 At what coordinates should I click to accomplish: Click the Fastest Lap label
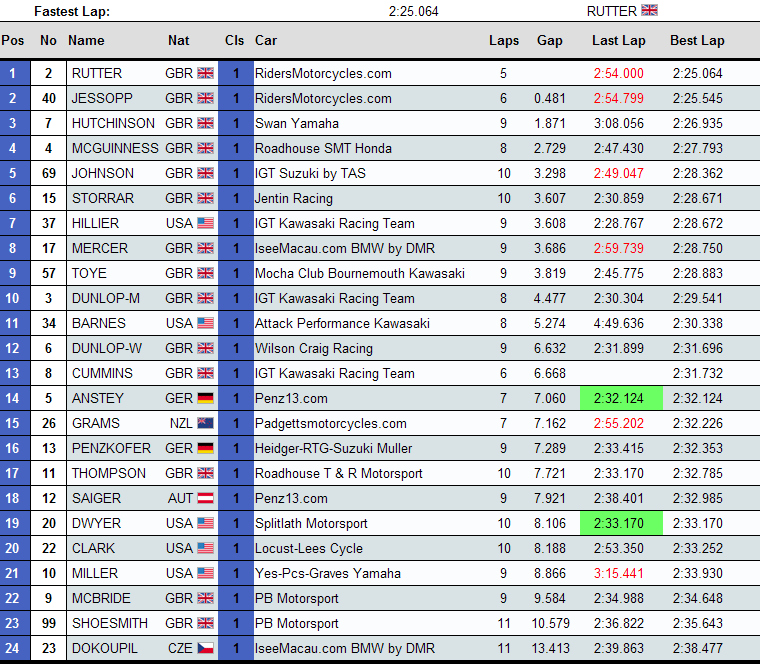coord(72,11)
